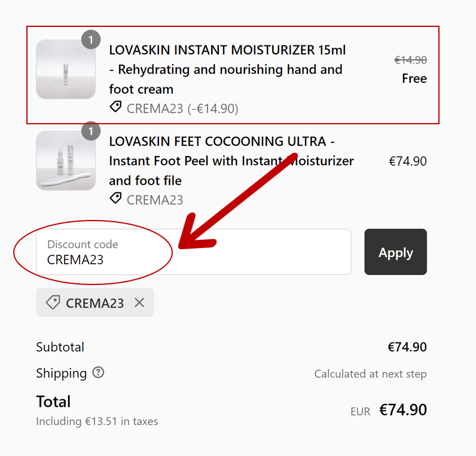
Task: Click tag icon under Feet Cocooning Ultra
Action: coord(115,198)
